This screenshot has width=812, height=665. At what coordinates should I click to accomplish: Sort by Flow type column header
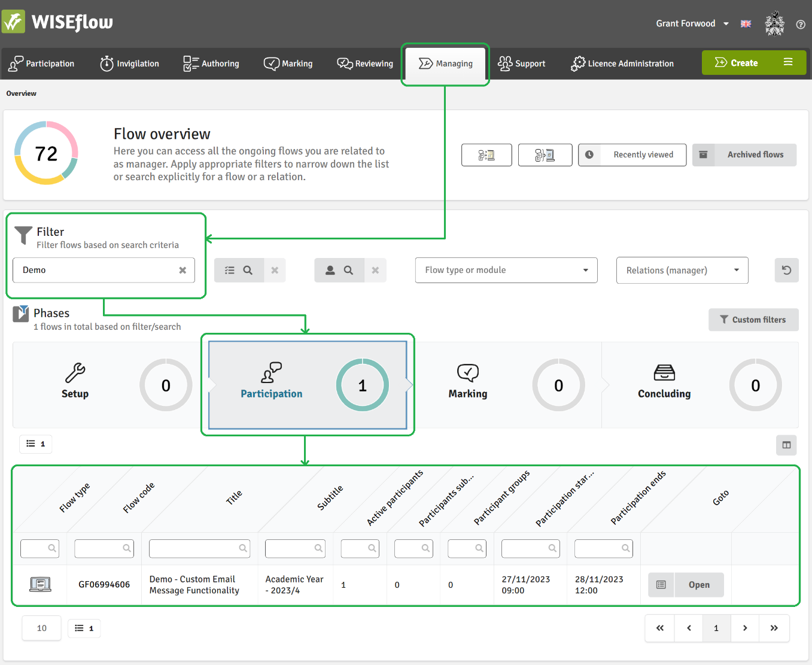pyautogui.click(x=74, y=497)
